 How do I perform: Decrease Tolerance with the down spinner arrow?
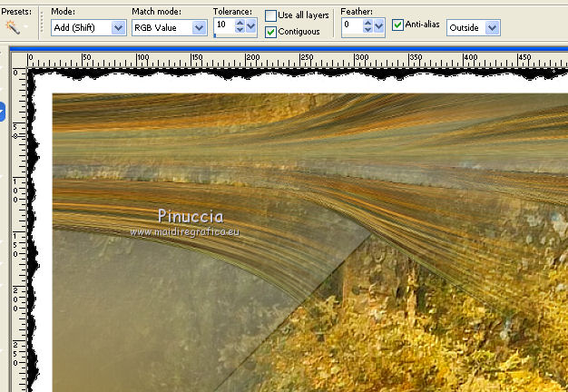[x=240, y=30]
